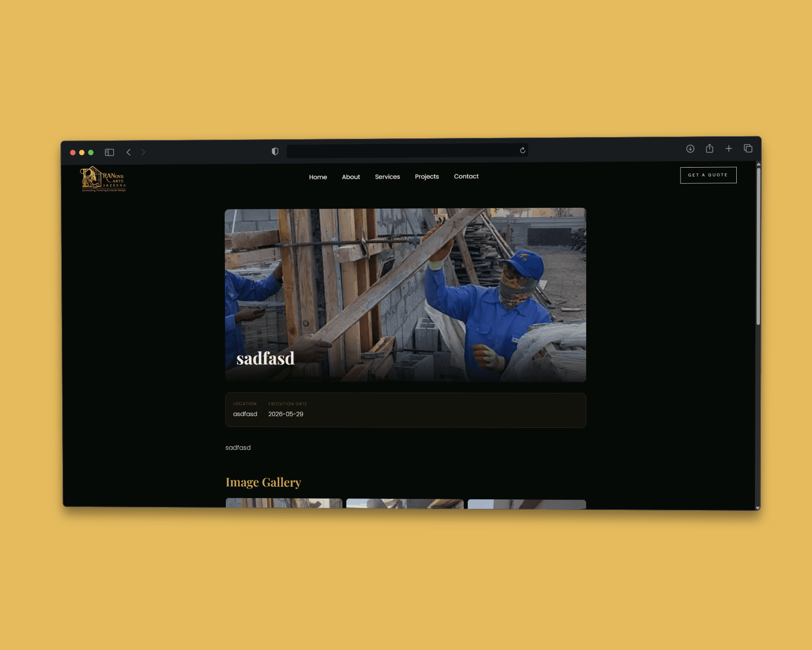Toggle the browser sidebar icon
This screenshot has height=650, width=812.
coord(110,152)
